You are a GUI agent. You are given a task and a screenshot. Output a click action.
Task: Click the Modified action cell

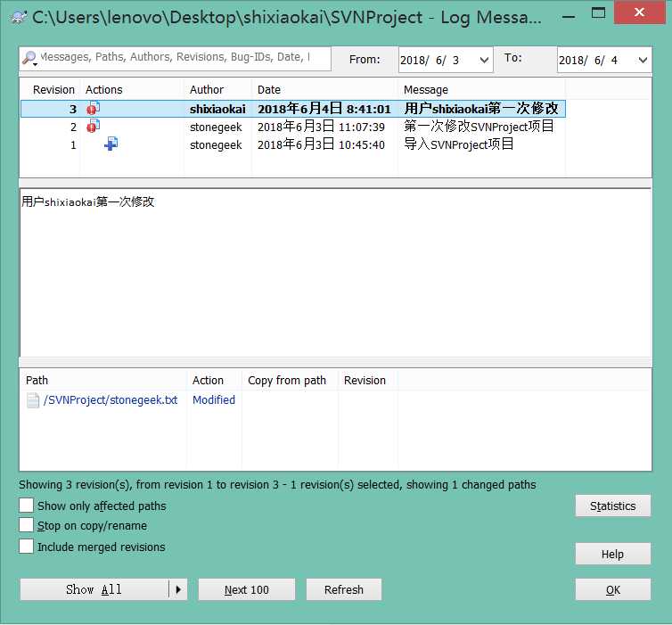213,400
